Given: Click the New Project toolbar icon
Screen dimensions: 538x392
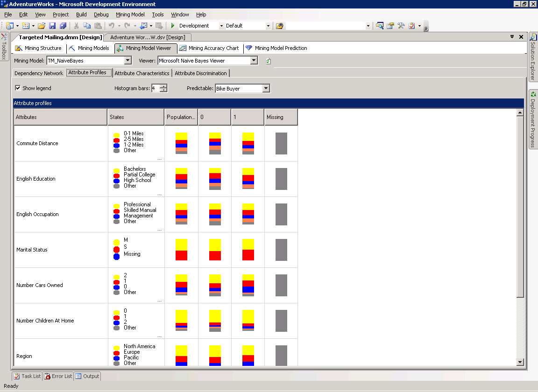Looking at the screenshot, I should click(10, 26).
